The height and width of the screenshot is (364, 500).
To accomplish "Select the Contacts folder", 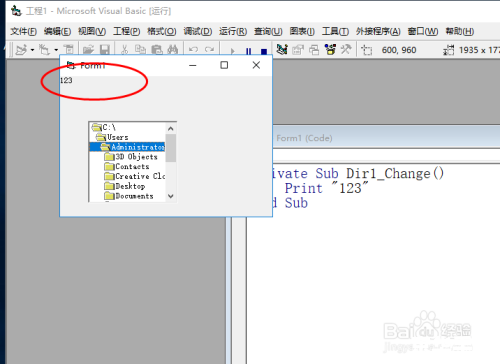I will pos(128,166).
